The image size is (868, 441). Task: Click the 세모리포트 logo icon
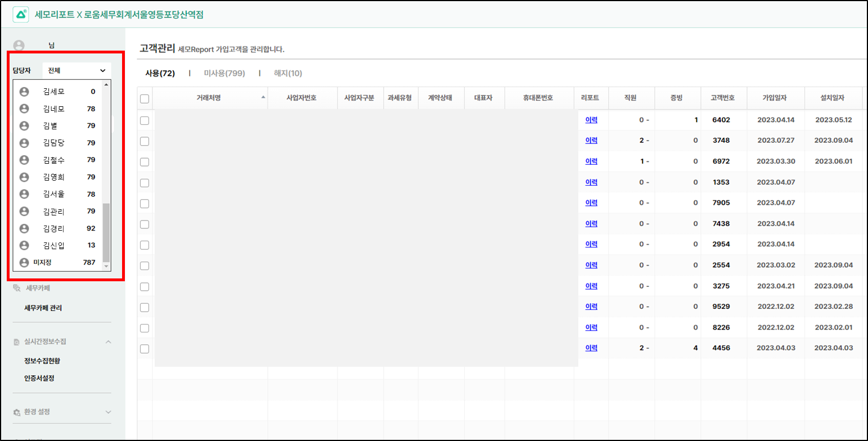21,15
